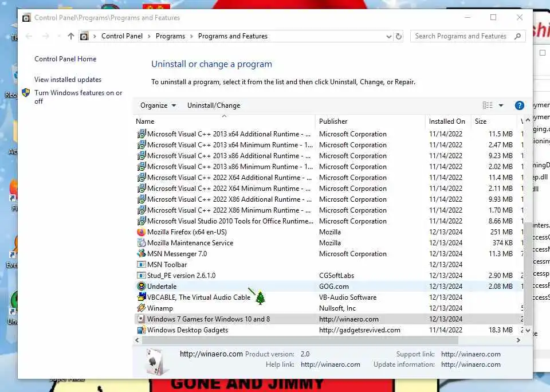
Task: Click the Help link value in details pane
Action: (331, 364)
